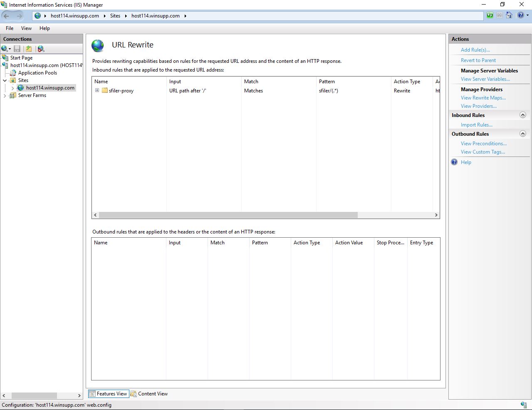This screenshot has height=410, width=532.
Task: Click the URL Rewrite globe icon
Action: 98,45
